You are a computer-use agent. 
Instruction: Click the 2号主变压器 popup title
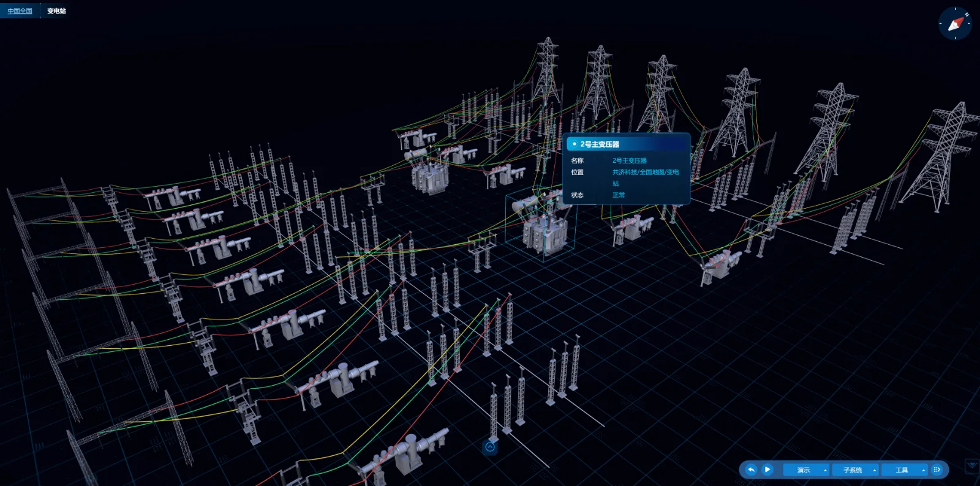(600, 144)
